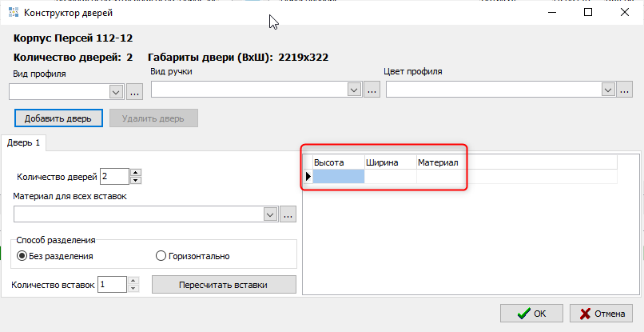Click the Door Constructor title bar icon

click(12, 13)
